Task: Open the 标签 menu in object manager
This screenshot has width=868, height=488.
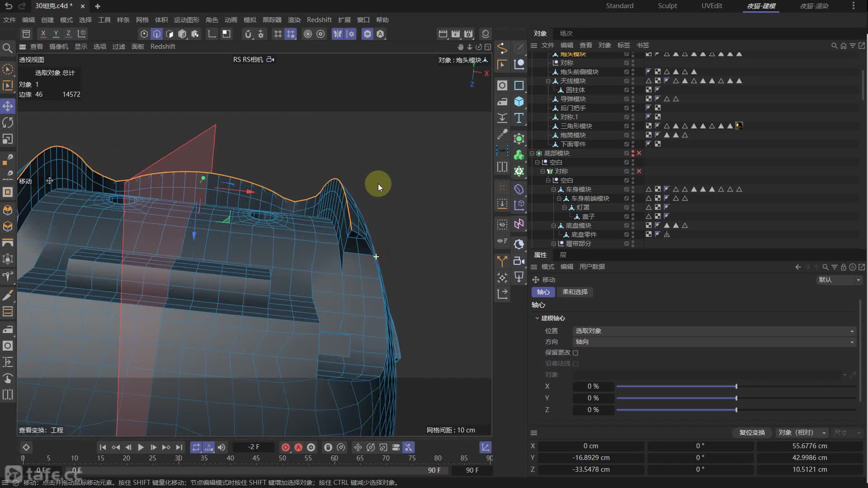Action: 623,45
